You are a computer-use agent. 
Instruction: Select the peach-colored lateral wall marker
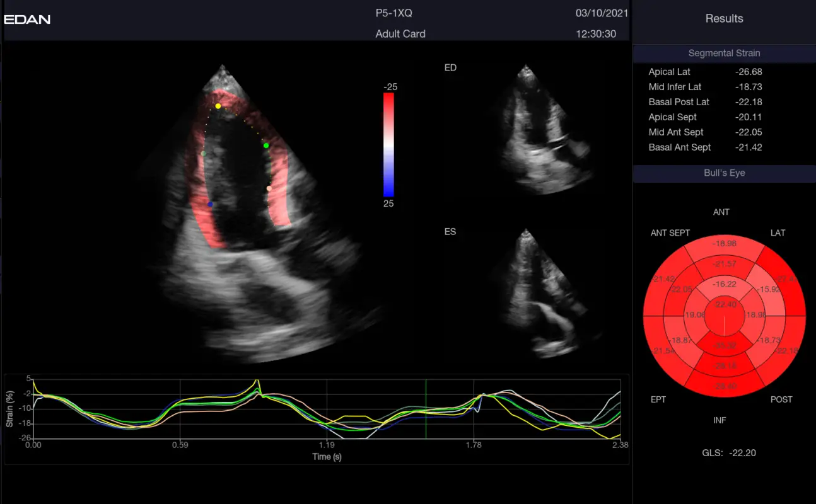[x=269, y=188]
